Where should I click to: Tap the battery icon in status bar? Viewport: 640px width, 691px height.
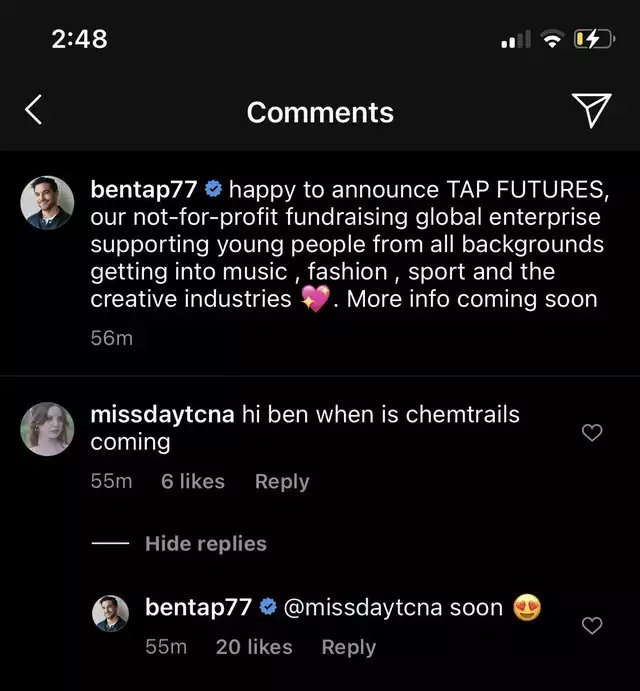pyautogui.click(x=593, y=39)
